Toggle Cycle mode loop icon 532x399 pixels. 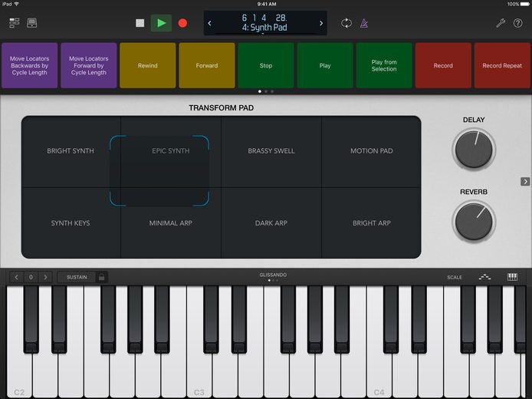346,23
